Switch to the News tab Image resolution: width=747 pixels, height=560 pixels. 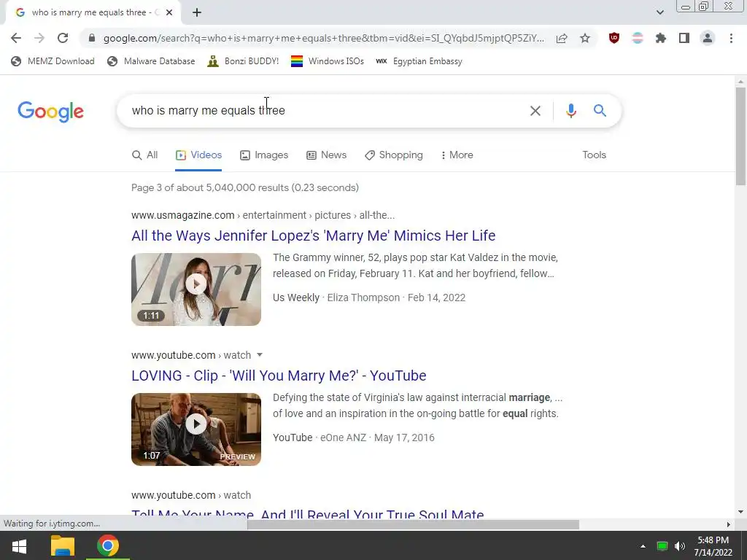tap(326, 155)
